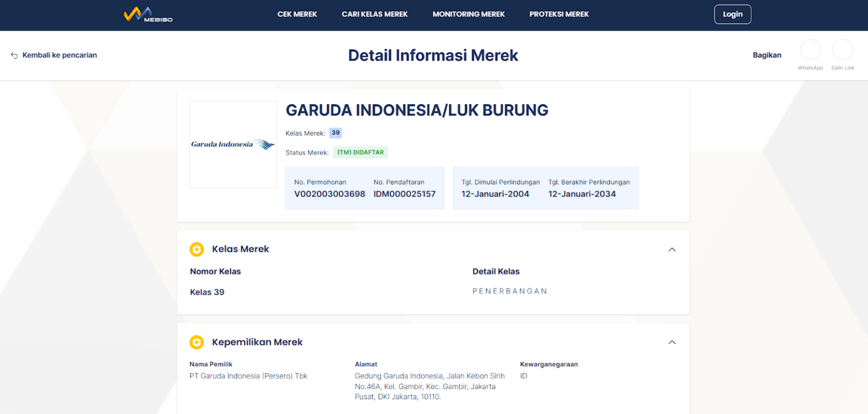Share this trademark via WhatsApp icon
Viewport: 868px width, 414px height.
(x=810, y=50)
